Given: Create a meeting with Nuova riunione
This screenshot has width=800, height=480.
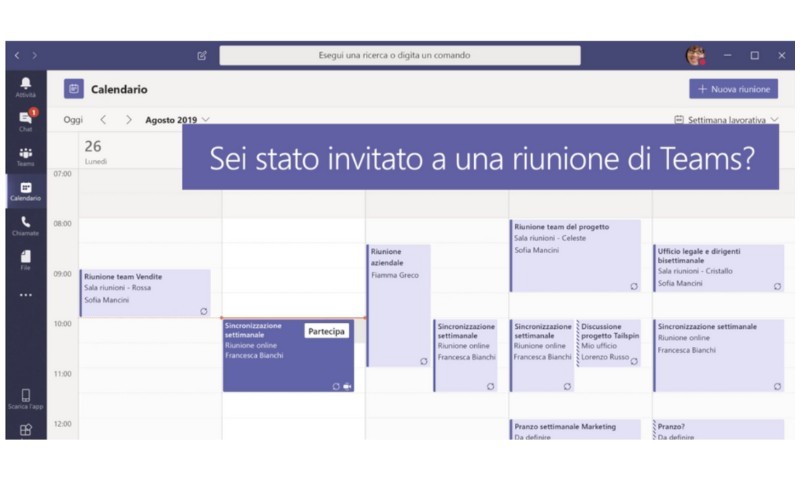Looking at the screenshot, I should [x=734, y=89].
